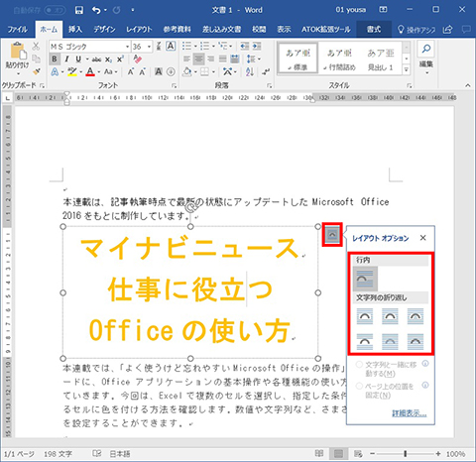Open the font size 36 dropdown
Viewport: 476px width, 462px height.
[149, 47]
